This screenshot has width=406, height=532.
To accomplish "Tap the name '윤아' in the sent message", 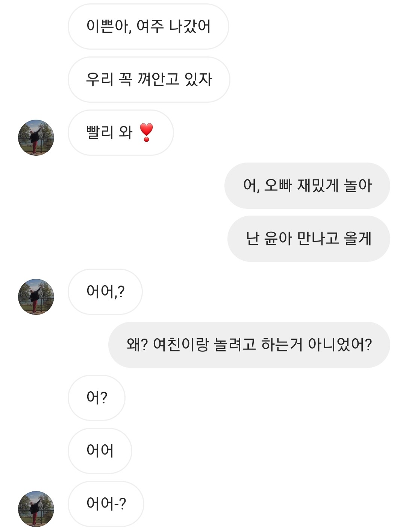I will (x=278, y=239).
